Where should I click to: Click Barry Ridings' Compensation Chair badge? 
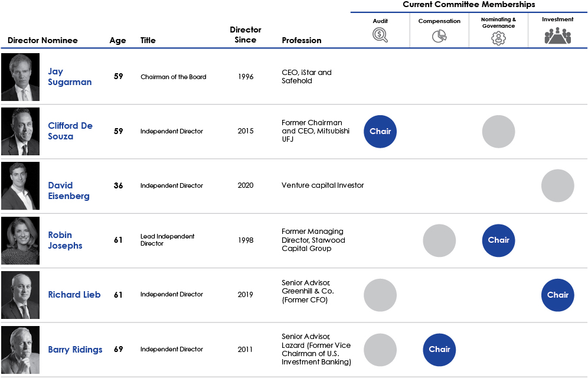click(x=439, y=350)
